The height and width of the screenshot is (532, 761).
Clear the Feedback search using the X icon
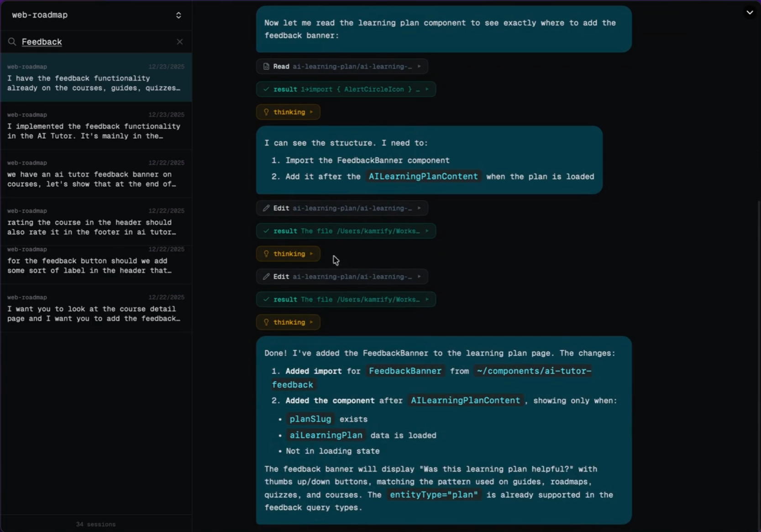[x=180, y=42]
